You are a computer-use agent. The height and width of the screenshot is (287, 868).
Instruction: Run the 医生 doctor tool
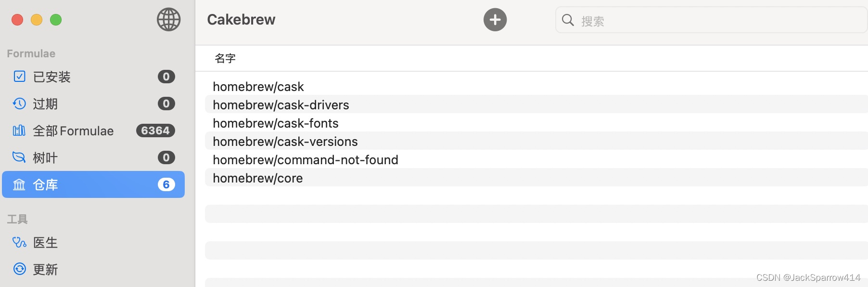click(45, 243)
